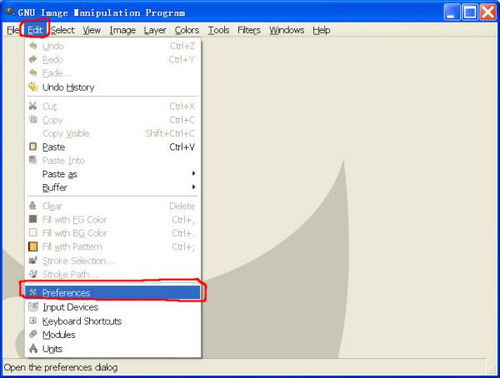Open the Filters menu

click(x=249, y=30)
